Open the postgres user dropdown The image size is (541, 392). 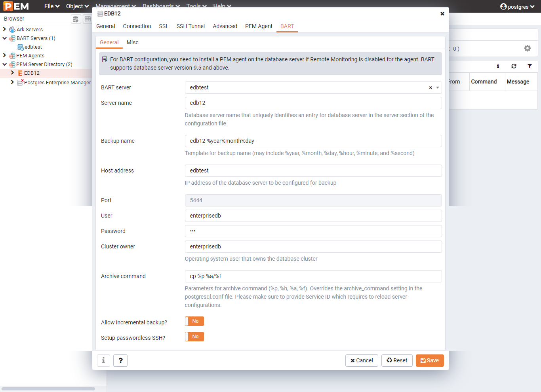pos(517,7)
